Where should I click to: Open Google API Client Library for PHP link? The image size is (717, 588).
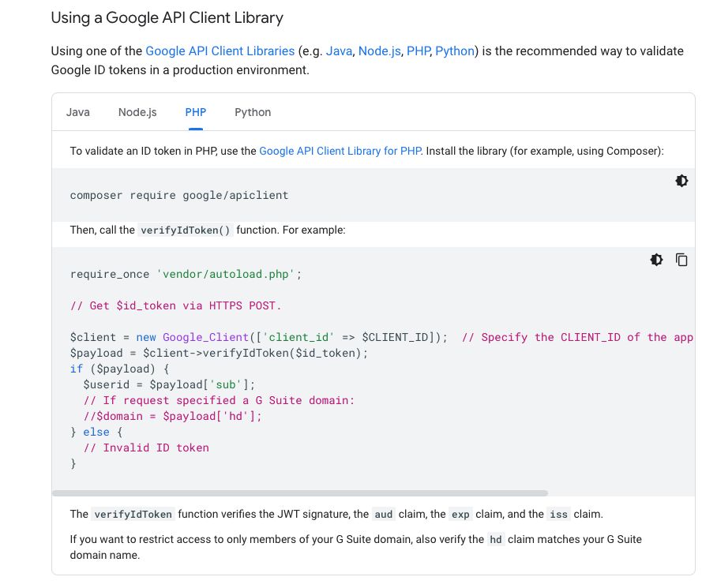tap(340, 151)
